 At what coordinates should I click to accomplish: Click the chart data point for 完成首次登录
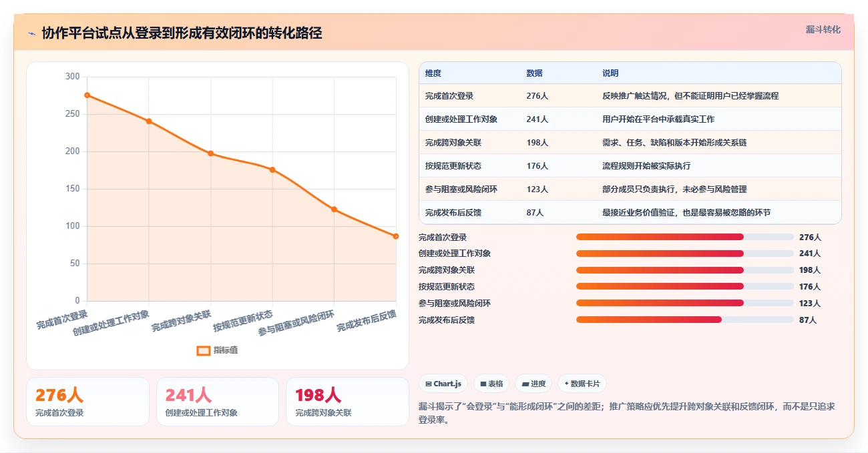[x=87, y=95]
